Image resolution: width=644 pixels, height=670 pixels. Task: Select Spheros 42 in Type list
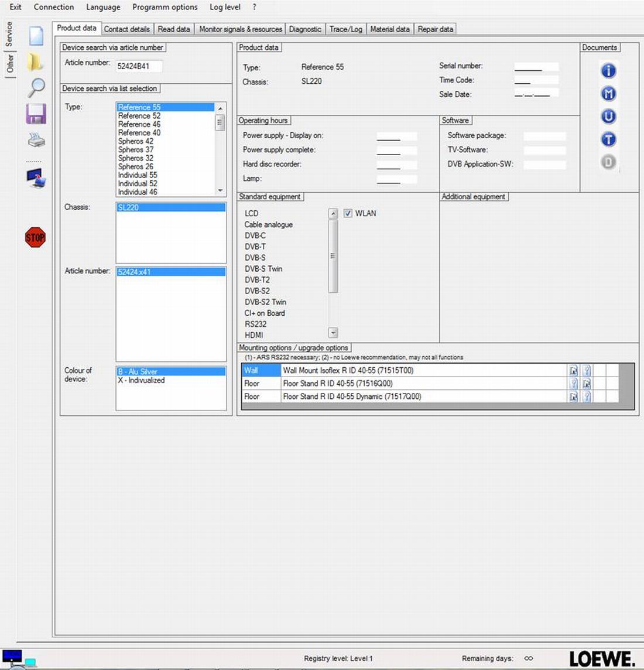coord(136,141)
